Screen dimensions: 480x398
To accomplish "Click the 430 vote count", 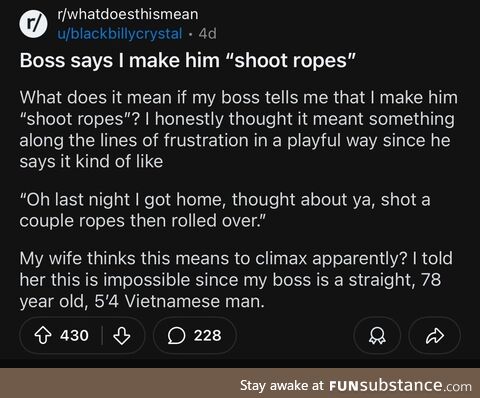I will coord(74,335).
